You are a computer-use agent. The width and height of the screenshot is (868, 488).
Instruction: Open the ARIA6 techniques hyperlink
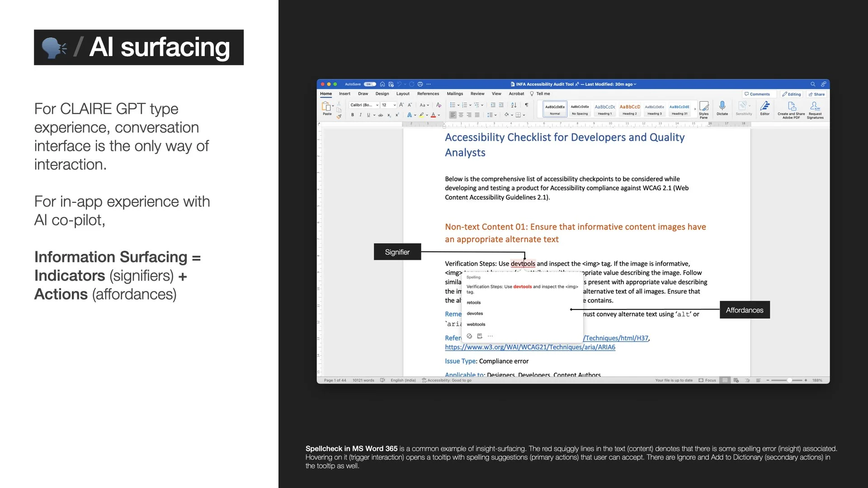point(530,347)
